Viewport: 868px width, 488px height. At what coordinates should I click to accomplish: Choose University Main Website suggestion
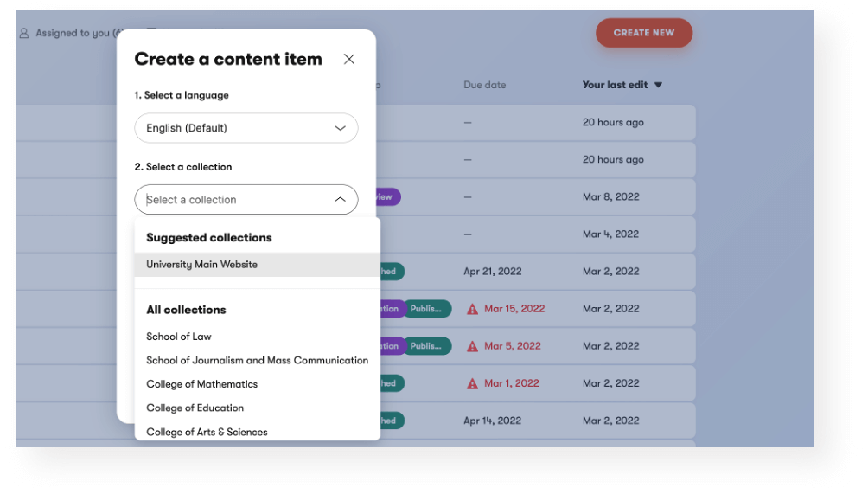201,265
